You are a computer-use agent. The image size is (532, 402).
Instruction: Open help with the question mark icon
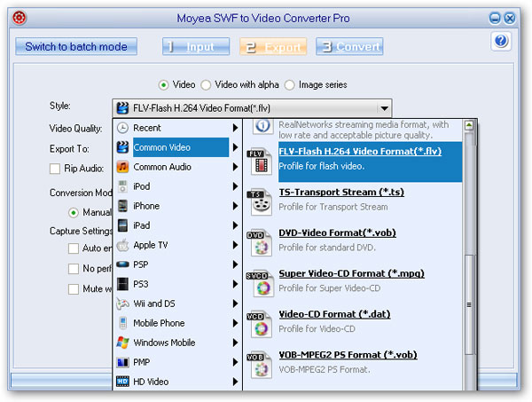pyautogui.click(x=501, y=41)
